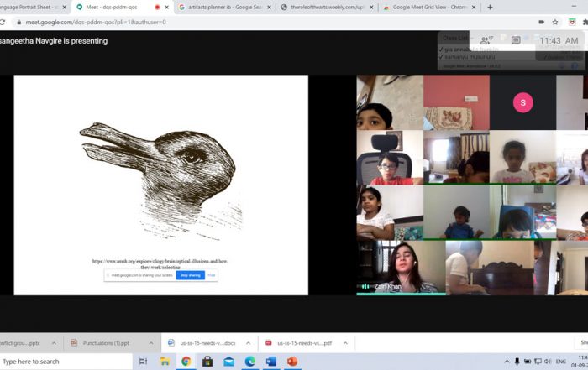Viewport: 588px width, 370px height.
Task: Reload the page using the refresh icon
Action: [x=2, y=22]
